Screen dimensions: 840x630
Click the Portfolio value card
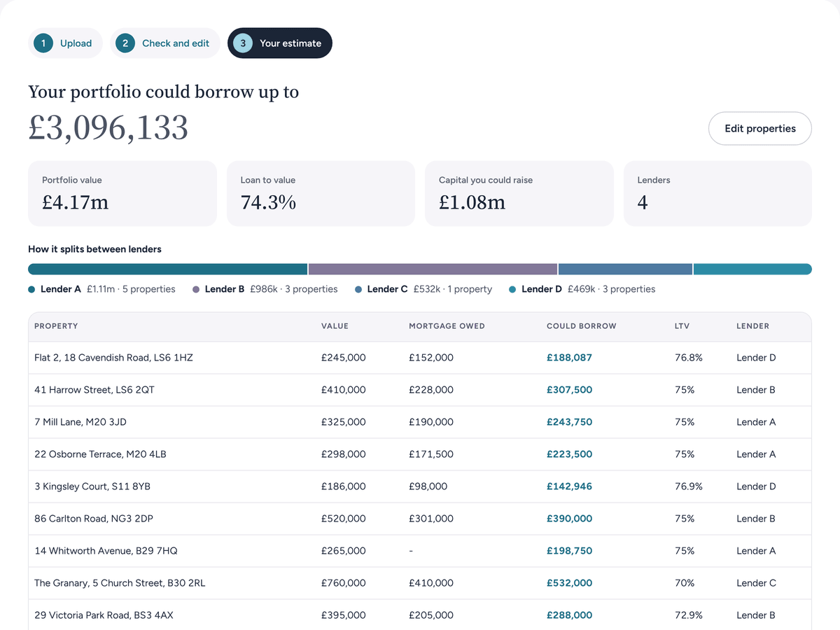pos(122,193)
